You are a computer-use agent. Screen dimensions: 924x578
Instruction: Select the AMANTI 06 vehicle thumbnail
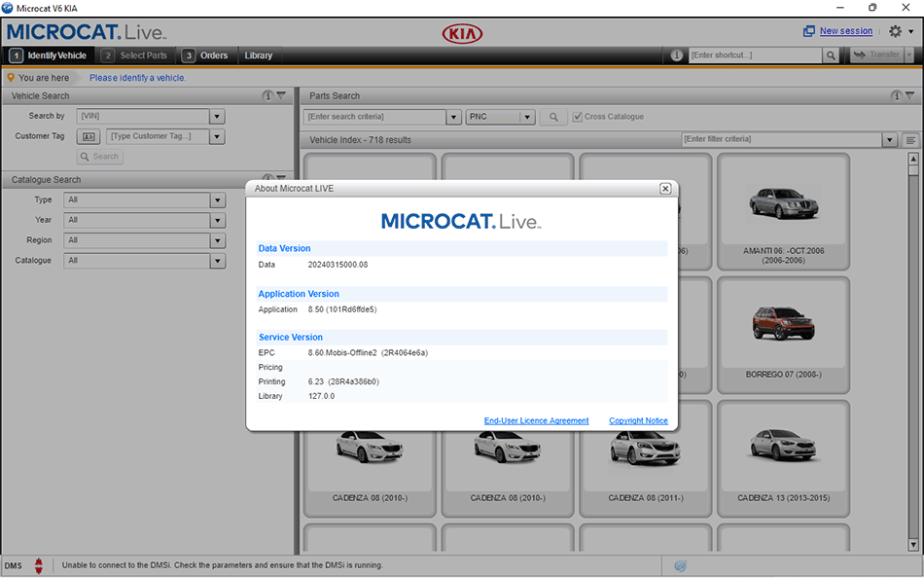coord(783,211)
